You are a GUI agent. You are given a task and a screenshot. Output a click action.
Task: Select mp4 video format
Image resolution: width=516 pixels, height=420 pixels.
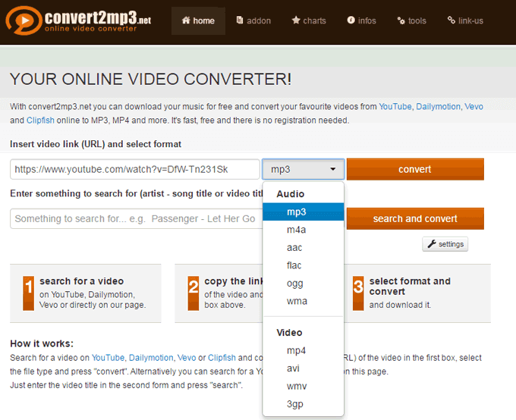pos(303,350)
